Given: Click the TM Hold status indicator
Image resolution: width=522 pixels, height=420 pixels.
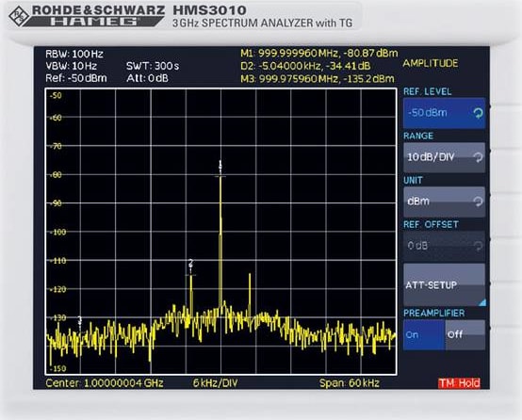Looking at the screenshot, I should [460, 383].
